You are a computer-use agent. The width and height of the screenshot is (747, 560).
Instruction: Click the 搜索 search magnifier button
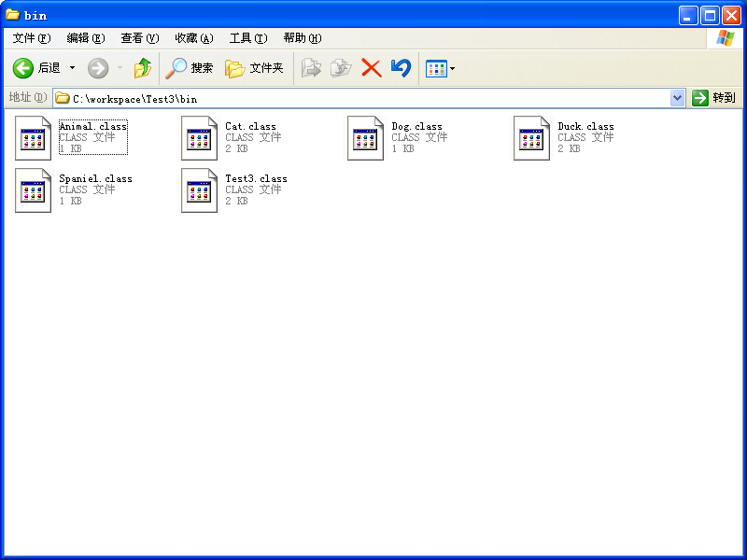(x=189, y=68)
